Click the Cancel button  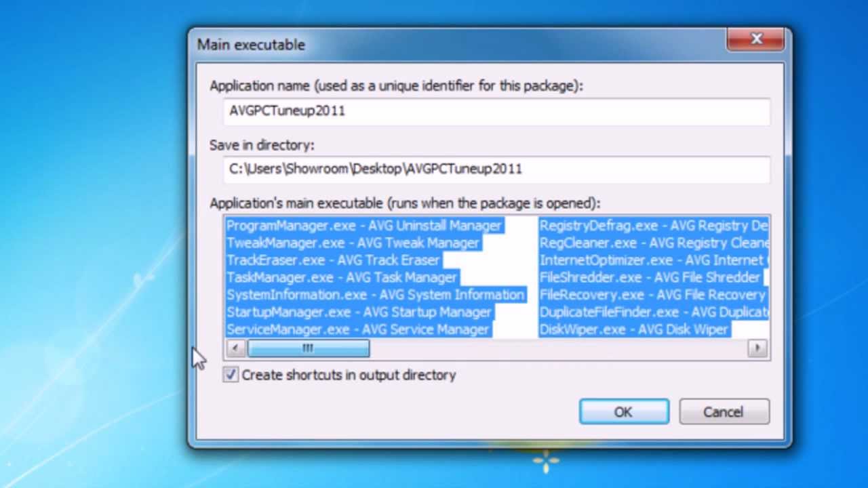coord(724,412)
